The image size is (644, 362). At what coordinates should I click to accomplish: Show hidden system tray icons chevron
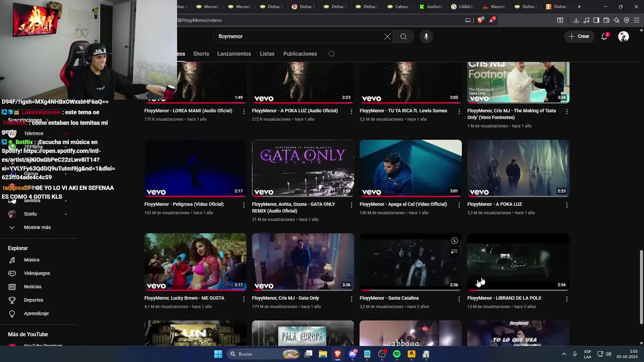point(563,354)
